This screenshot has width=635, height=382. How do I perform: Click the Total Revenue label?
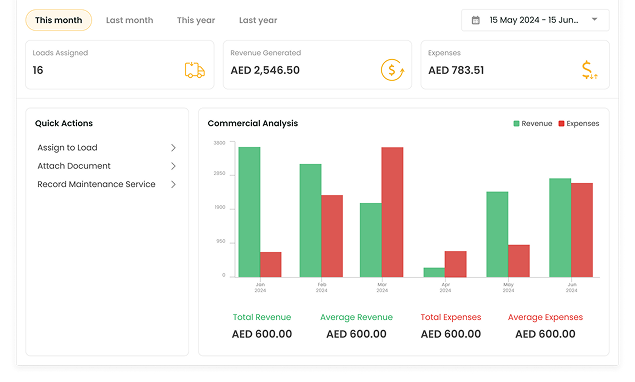tap(262, 317)
